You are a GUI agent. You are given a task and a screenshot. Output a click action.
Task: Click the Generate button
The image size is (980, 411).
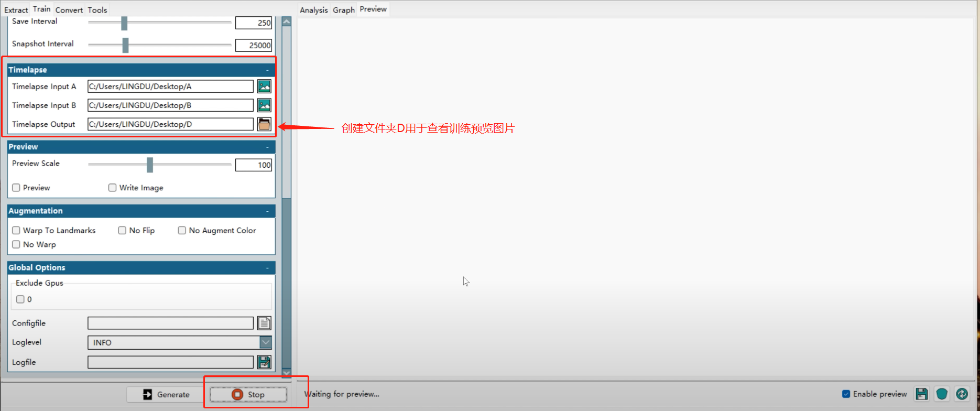click(x=166, y=394)
